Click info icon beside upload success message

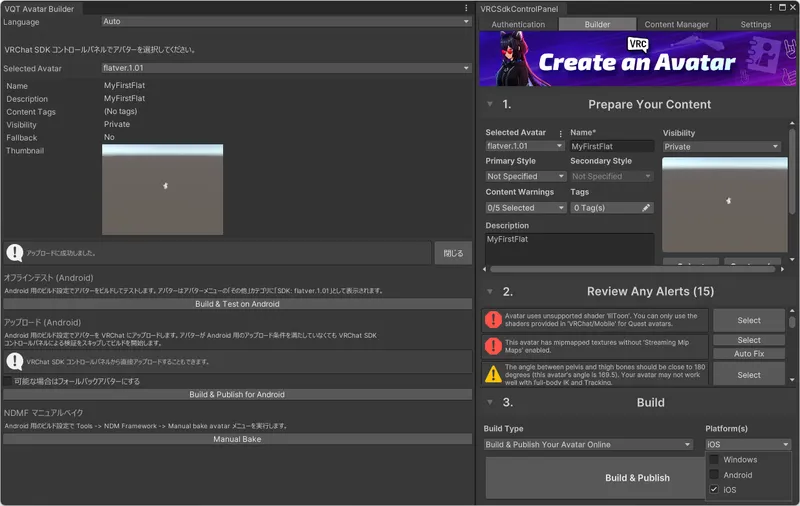point(15,252)
